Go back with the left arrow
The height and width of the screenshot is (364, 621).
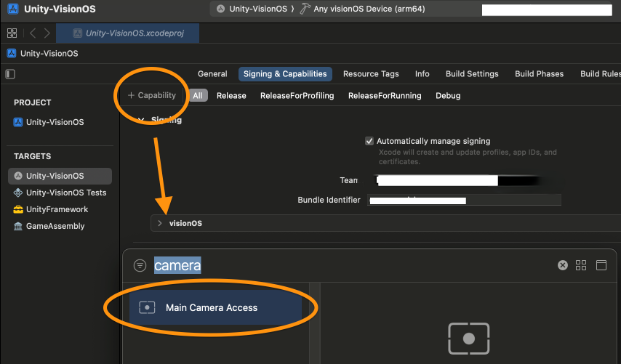pyautogui.click(x=33, y=33)
